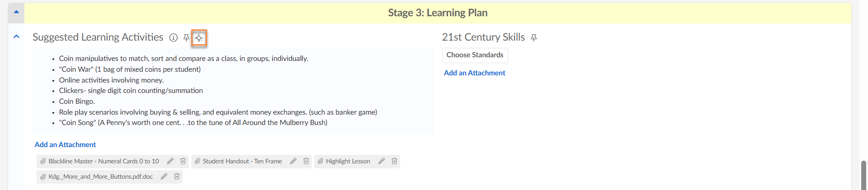Edit the Student Handout Ten Frame attachment
Screen dimensions: 868x190
point(293,161)
